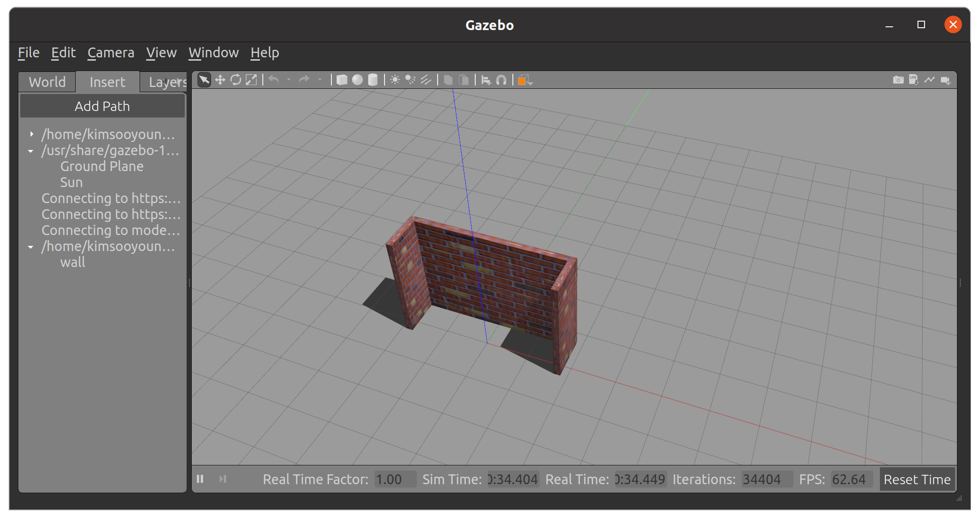Open the redo history dropdown arrow
The image size is (980, 519).
[320, 80]
